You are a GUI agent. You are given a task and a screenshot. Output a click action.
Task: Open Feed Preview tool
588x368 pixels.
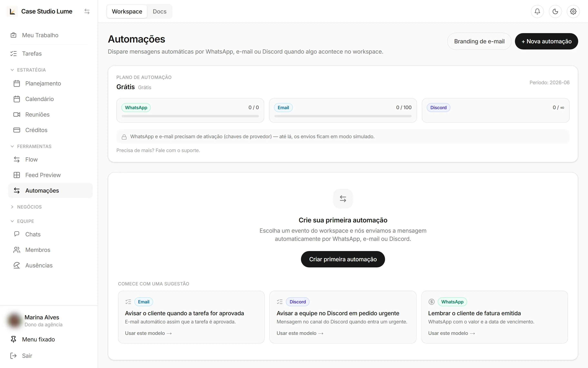coord(50,175)
